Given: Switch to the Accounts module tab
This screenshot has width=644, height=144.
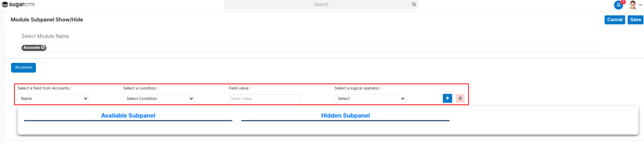Looking at the screenshot, I should [23, 68].
